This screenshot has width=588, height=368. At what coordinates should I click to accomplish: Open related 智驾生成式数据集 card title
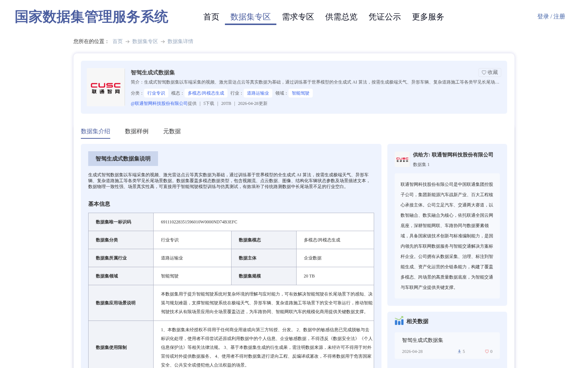coord(423,340)
